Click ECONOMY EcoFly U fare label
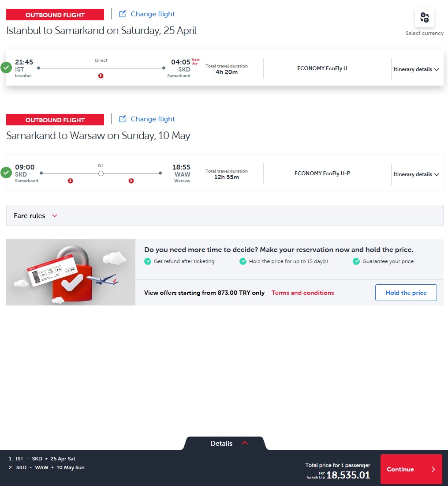Viewport: 448px width, 486px height. click(x=322, y=68)
